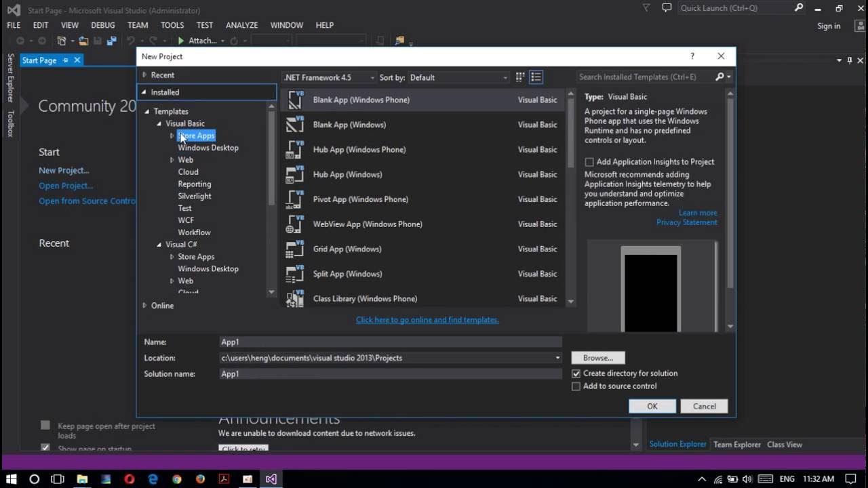Open Visual Studio from the taskbar
Screen dimensions: 868x488
(x=271, y=479)
